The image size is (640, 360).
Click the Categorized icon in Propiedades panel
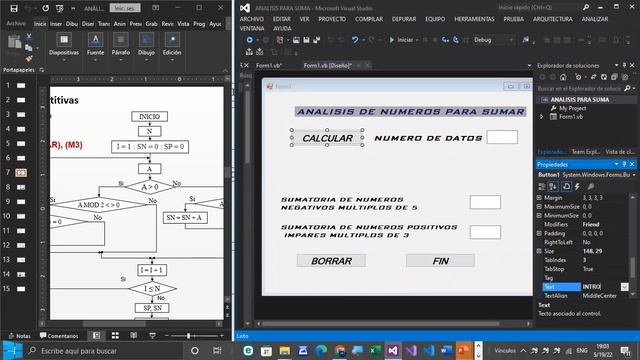[542, 187]
